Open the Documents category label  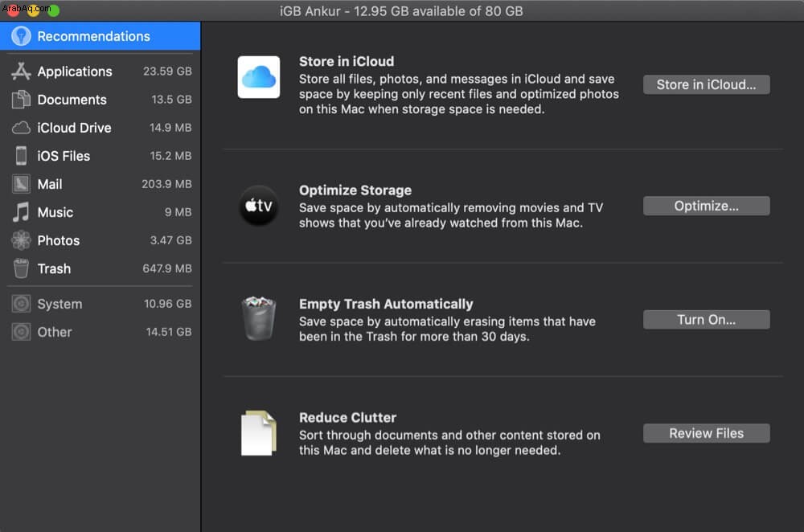point(72,100)
